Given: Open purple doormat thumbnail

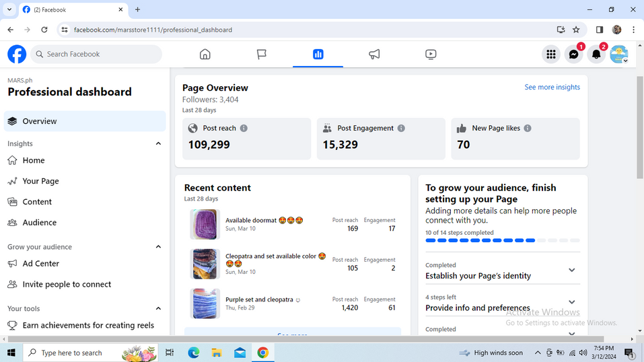Looking at the screenshot, I should pyautogui.click(x=205, y=224).
